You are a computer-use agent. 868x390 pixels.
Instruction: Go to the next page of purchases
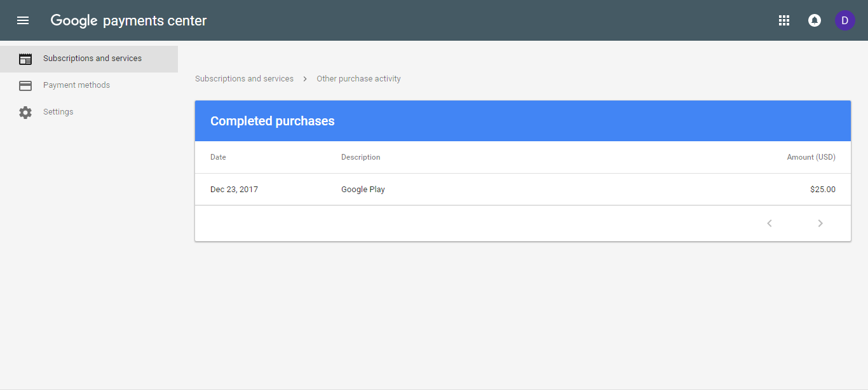[820, 223]
